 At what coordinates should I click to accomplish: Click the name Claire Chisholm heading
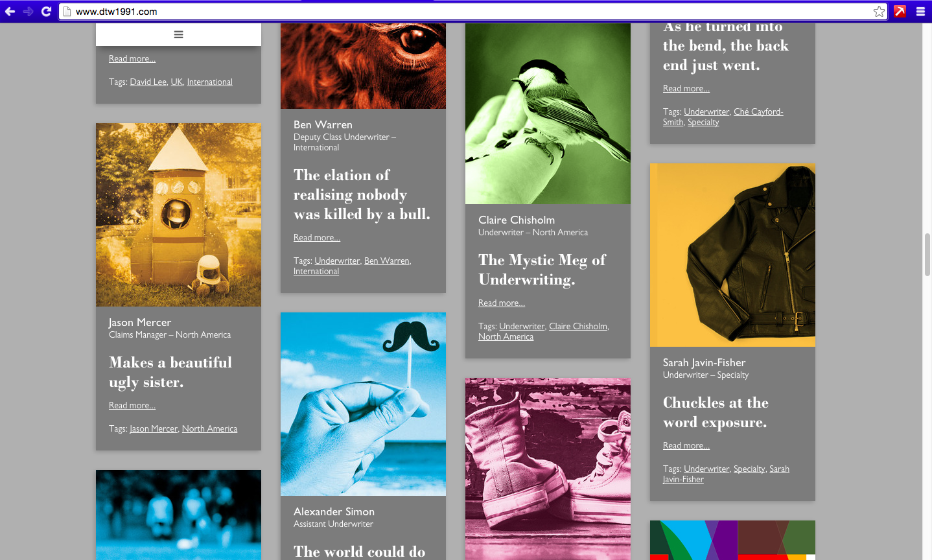pos(517,220)
